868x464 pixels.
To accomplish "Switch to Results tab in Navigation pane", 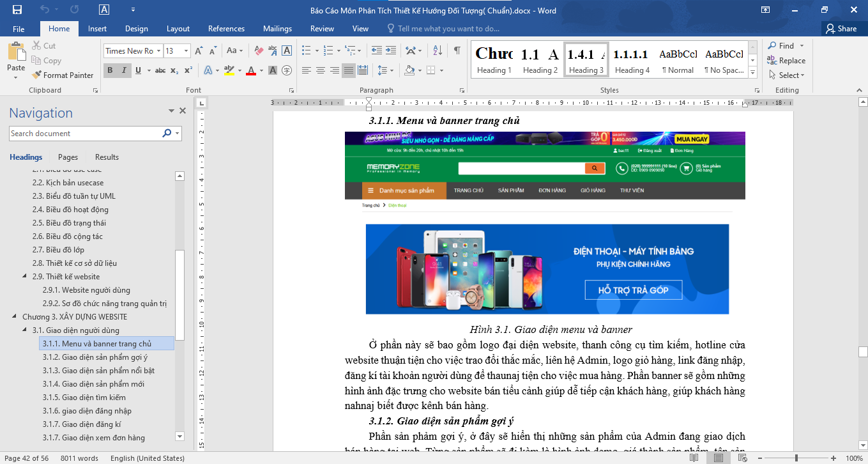I will tap(107, 157).
